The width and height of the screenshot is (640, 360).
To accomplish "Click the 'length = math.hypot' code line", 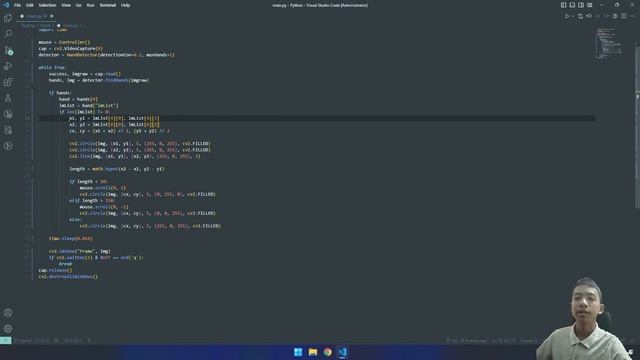I will tap(117, 169).
